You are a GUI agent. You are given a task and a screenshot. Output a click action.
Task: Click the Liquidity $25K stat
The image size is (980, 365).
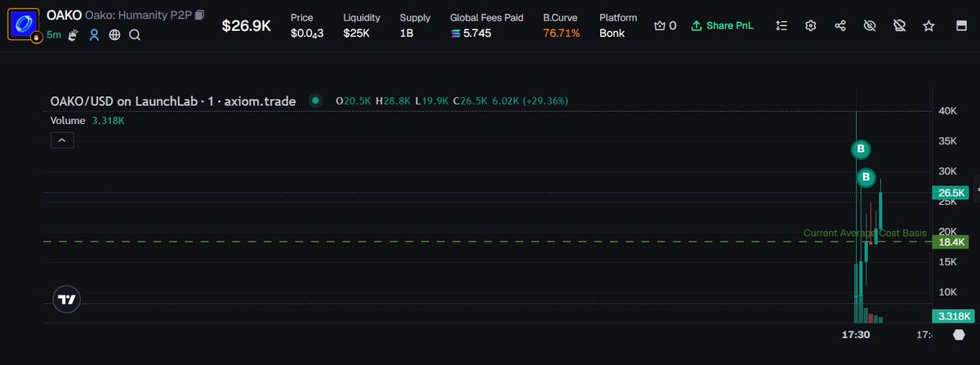pos(361,25)
